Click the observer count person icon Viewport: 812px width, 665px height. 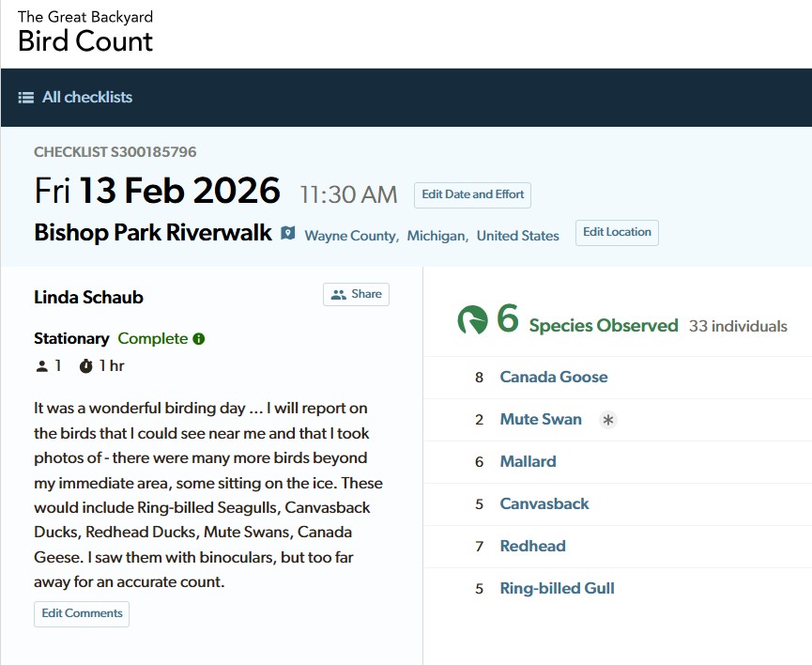41,366
